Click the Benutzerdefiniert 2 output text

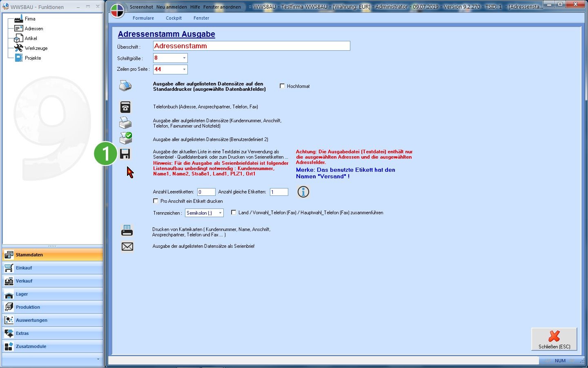211,139
